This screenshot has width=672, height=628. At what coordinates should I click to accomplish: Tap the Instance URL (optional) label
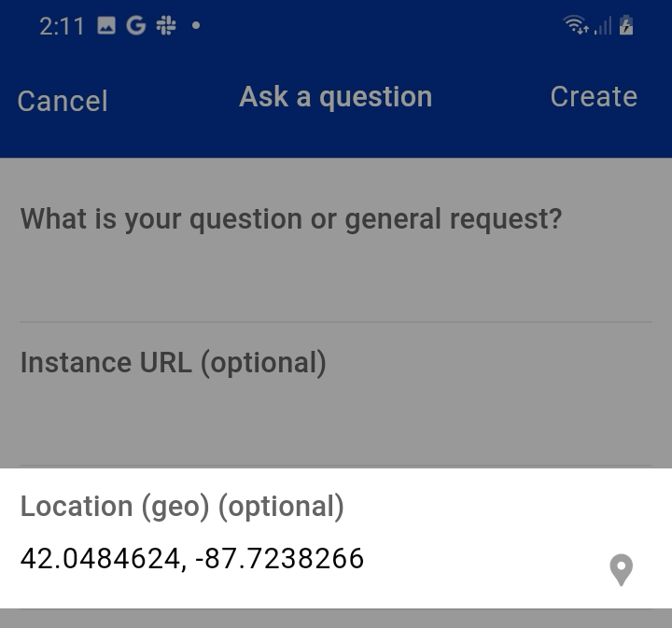(174, 363)
